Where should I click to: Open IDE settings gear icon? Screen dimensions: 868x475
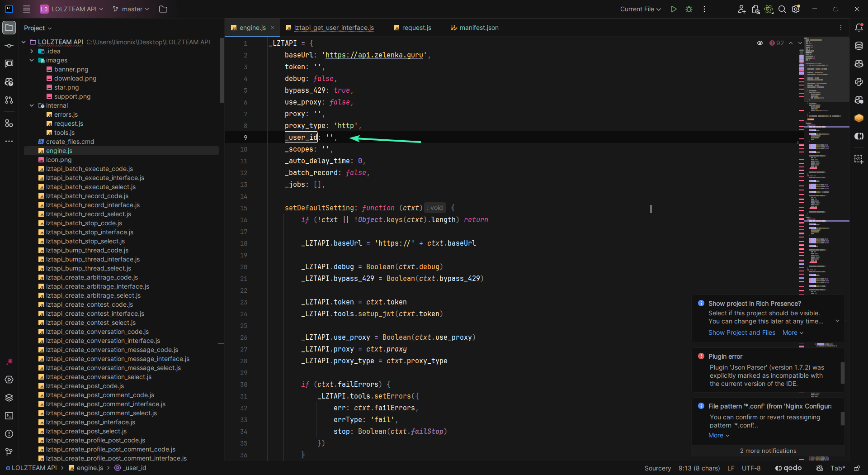tap(796, 9)
